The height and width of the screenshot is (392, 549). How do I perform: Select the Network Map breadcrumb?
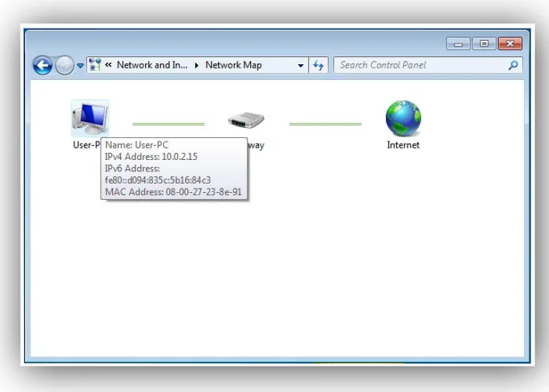point(234,65)
